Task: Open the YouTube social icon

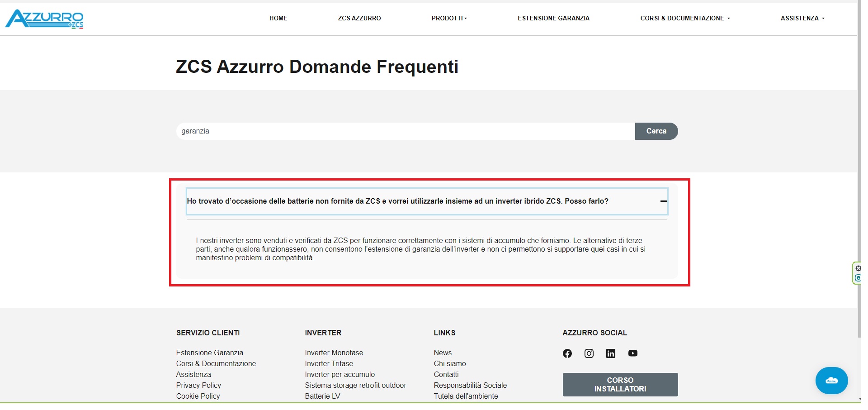Action: (633, 353)
